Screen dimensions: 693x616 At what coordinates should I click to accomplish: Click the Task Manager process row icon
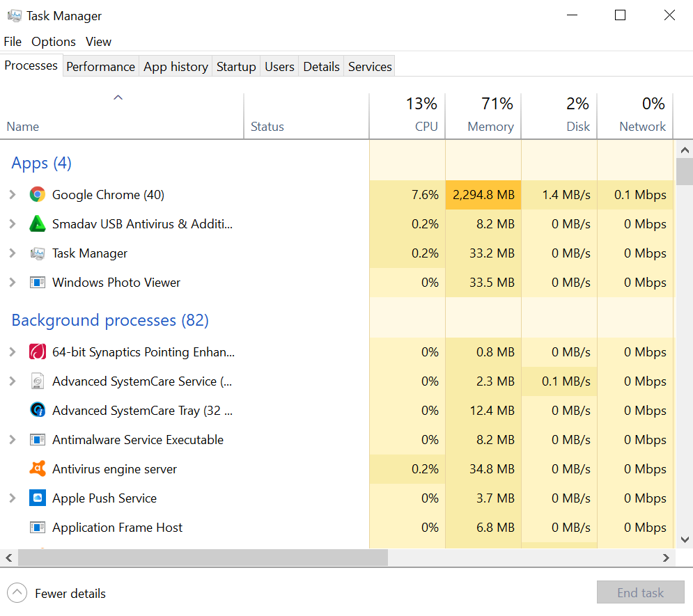(x=38, y=253)
